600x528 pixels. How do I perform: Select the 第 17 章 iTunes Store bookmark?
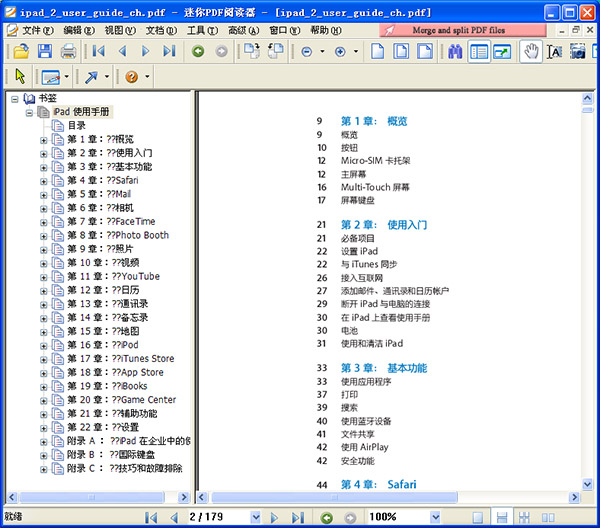(x=121, y=359)
